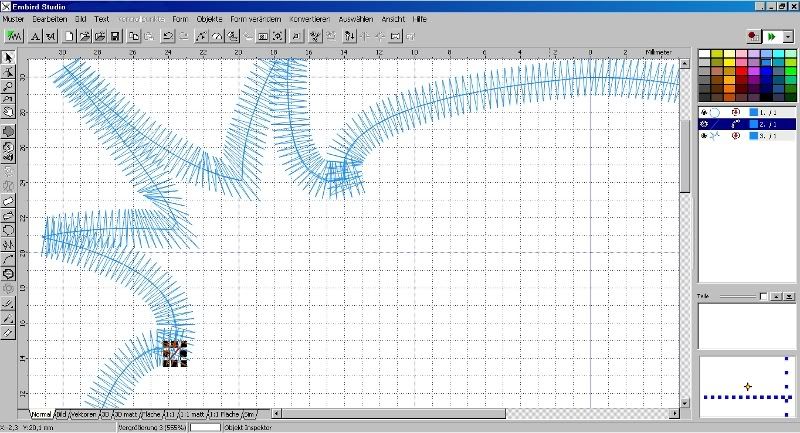
Task: Switch to the 1:1 Fläche view tab
Action: [x=225, y=415]
